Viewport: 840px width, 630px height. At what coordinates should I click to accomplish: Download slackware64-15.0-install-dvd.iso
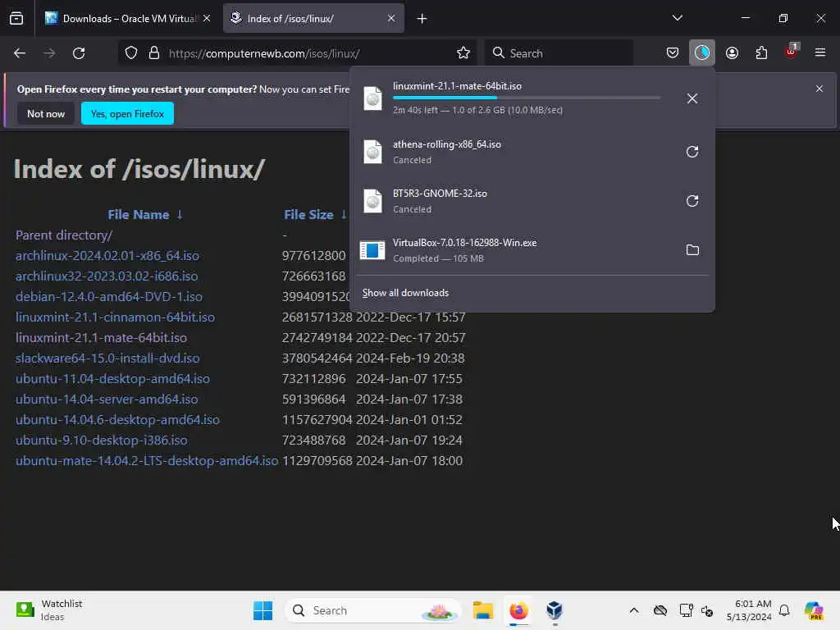pyautogui.click(x=107, y=358)
